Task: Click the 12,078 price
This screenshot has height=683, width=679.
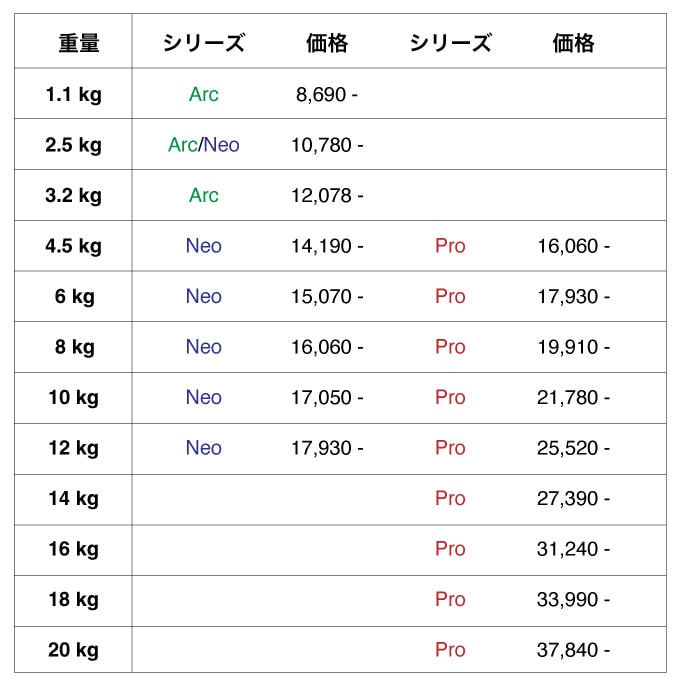Action: click(x=327, y=196)
